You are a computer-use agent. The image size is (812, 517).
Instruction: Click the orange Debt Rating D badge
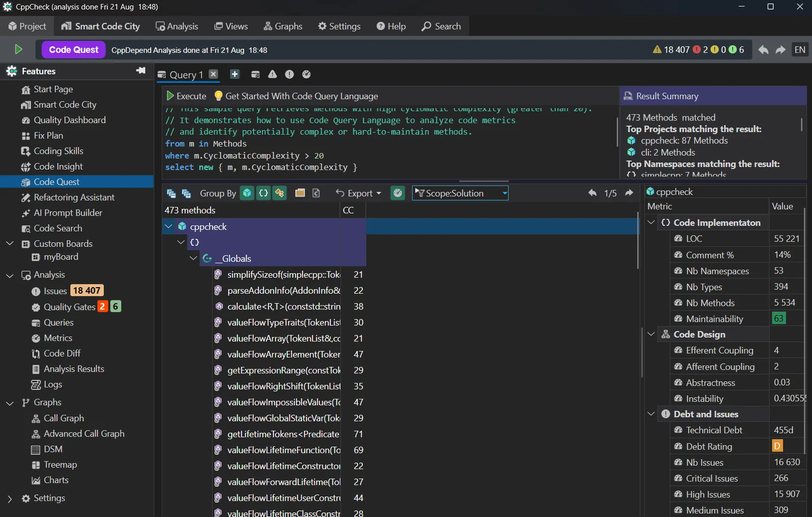(x=777, y=446)
